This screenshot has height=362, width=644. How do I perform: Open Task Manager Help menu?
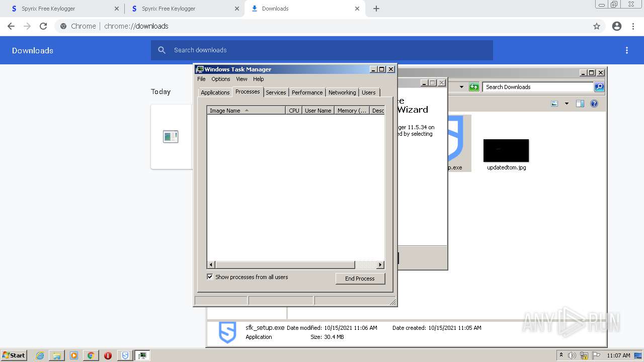[x=258, y=79]
